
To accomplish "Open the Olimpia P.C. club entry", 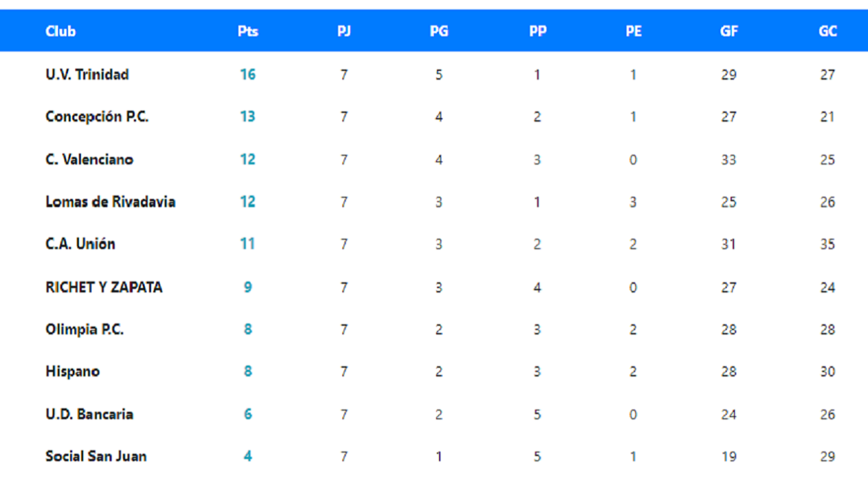I will click(x=84, y=329).
